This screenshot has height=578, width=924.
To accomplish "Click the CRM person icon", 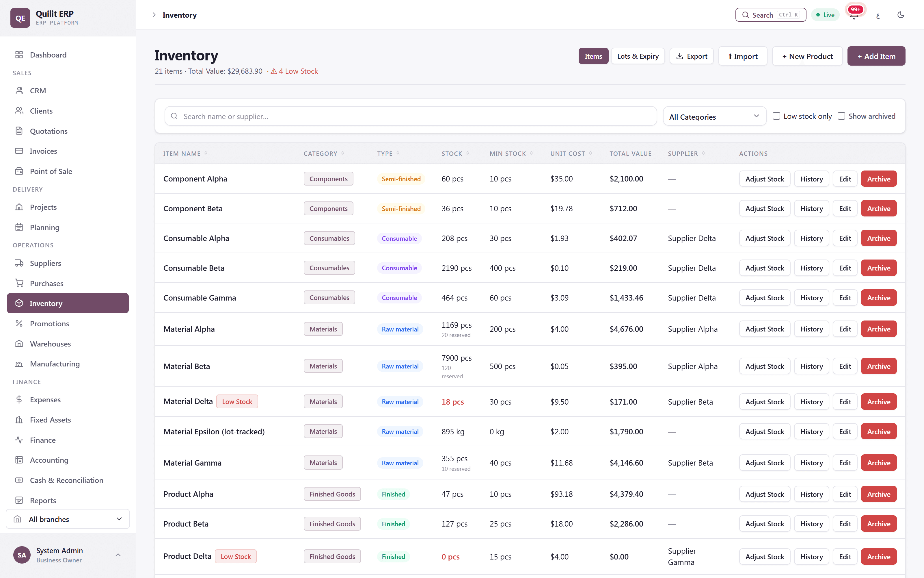I will click(x=19, y=90).
